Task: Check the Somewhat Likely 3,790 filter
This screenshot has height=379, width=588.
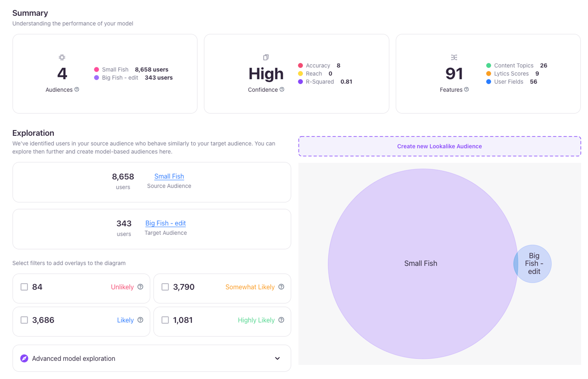Action: pos(165,287)
